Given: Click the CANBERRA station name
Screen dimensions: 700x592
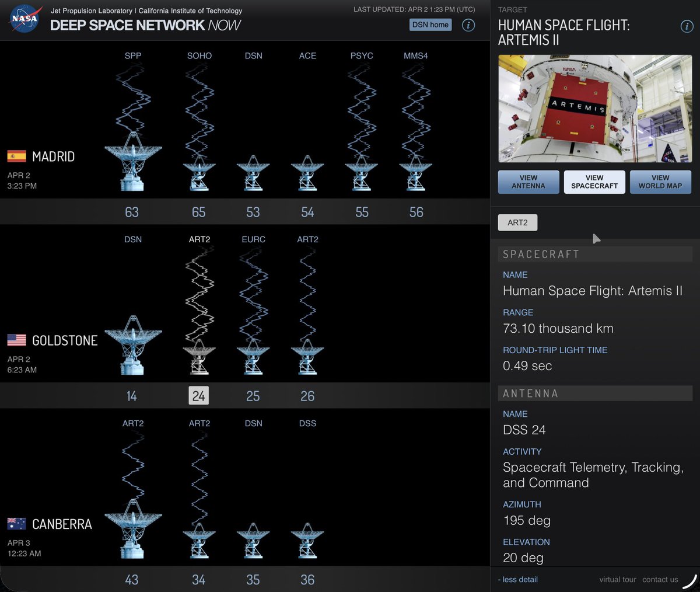Looking at the screenshot, I should pos(62,524).
